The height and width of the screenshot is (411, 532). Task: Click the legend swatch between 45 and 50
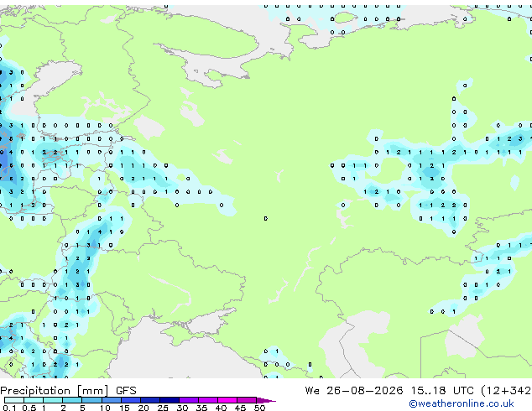click(x=247, y=400)
